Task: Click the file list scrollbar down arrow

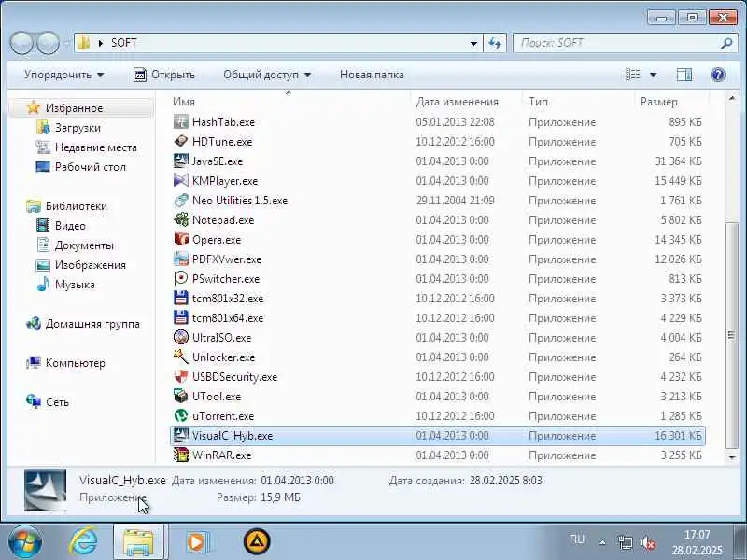Action: (x=732, y=457)
